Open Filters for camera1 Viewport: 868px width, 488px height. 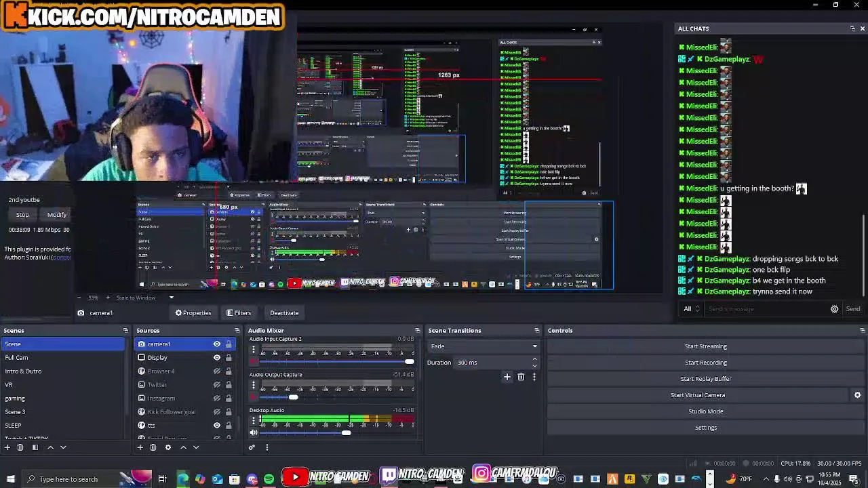point(239,313)
